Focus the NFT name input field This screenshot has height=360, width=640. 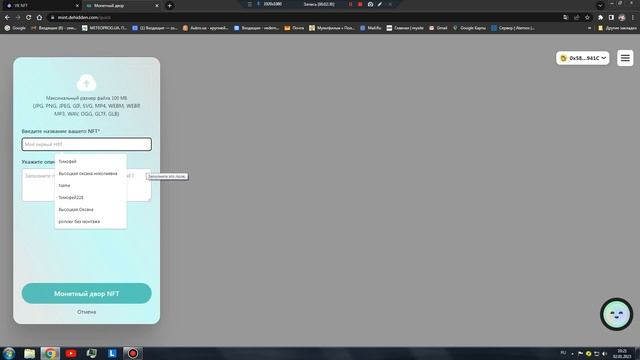coord(87,144)
